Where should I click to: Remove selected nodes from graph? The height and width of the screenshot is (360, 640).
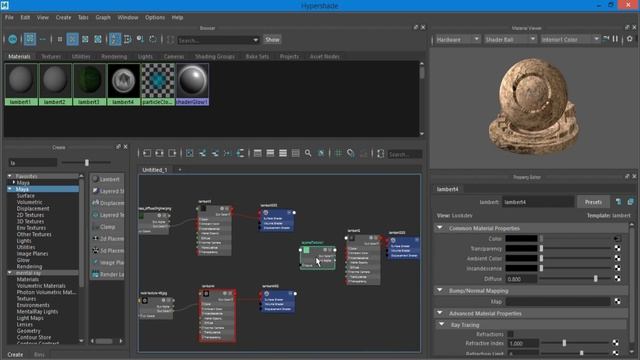pos(215,153)
